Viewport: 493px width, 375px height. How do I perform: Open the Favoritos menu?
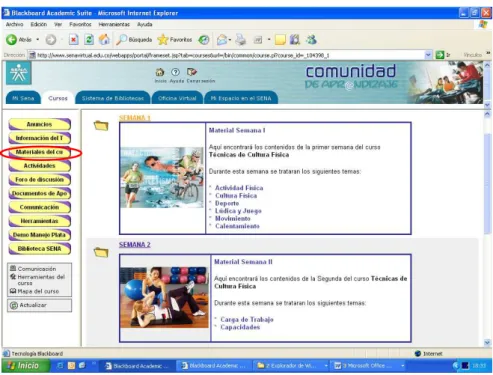click(80, 24)
